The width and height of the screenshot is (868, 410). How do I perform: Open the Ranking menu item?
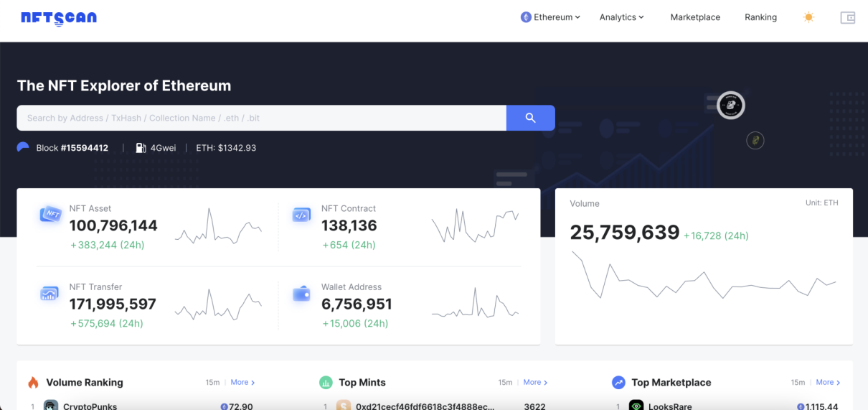coord(760,17)
